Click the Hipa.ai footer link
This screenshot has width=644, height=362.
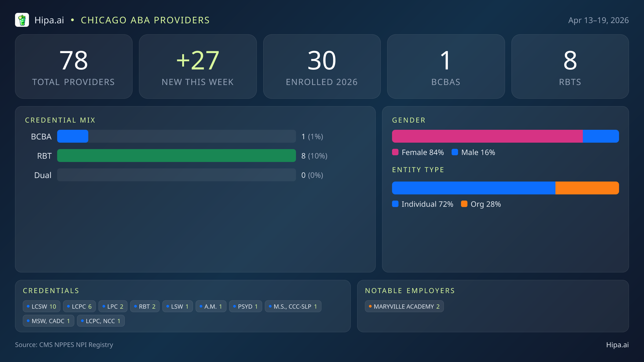point(617,345)
